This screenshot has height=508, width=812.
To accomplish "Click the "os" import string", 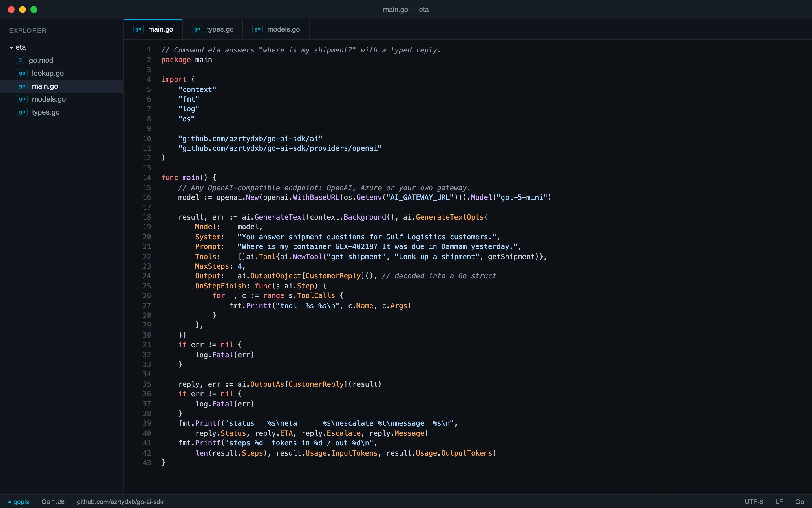I will (187, 119).
